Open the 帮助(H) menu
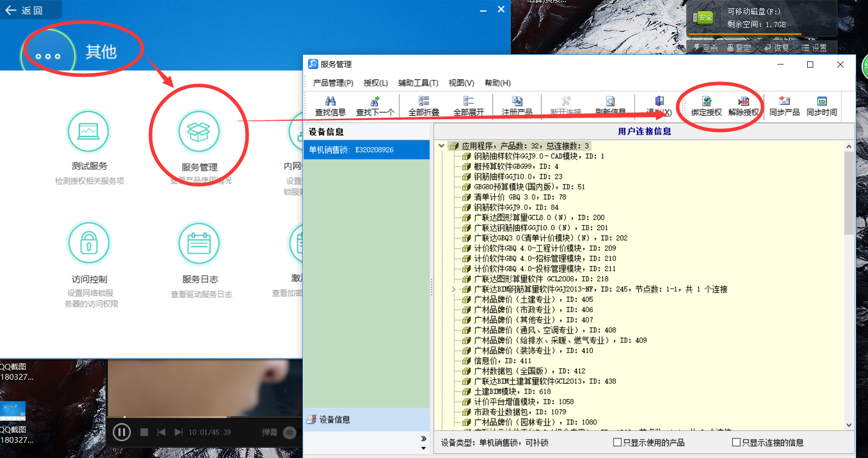 [x=497, y=83]
